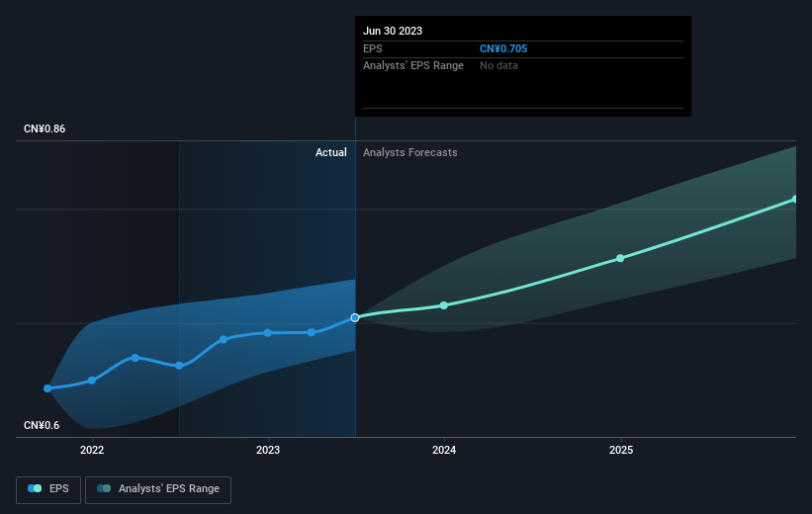This screenshot has width=812, height=514.
Task: Select the EPS data point at 2022
Action: point(92,381)
